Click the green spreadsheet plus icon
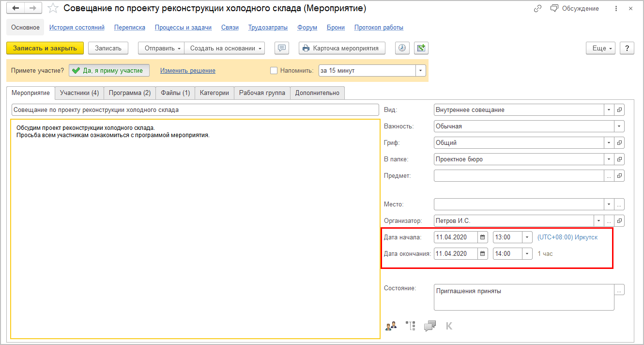This screenshot has width=644, height=345. tap(421, 48)
